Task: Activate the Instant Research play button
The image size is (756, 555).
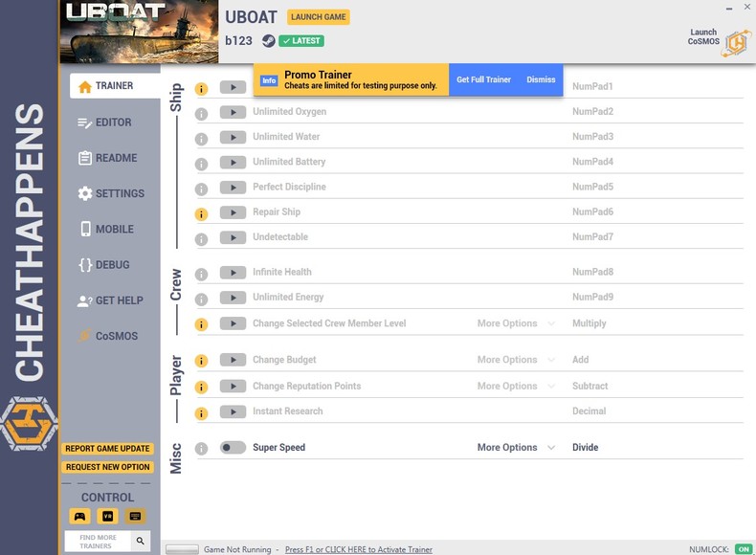Action: coord(233,411)
